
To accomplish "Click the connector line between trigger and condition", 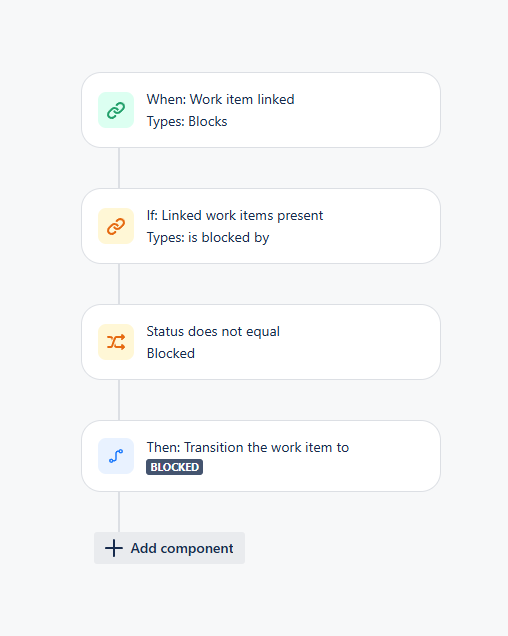I will click(x=119, y=168).
